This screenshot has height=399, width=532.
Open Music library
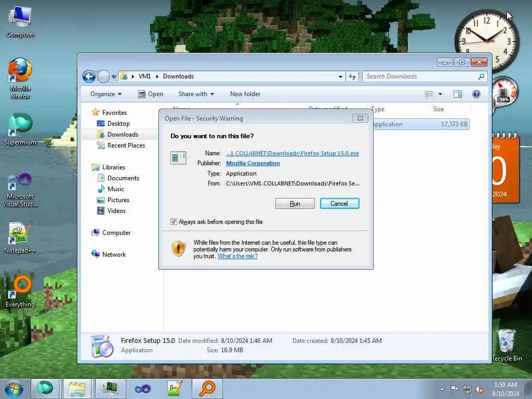[116, 189]
